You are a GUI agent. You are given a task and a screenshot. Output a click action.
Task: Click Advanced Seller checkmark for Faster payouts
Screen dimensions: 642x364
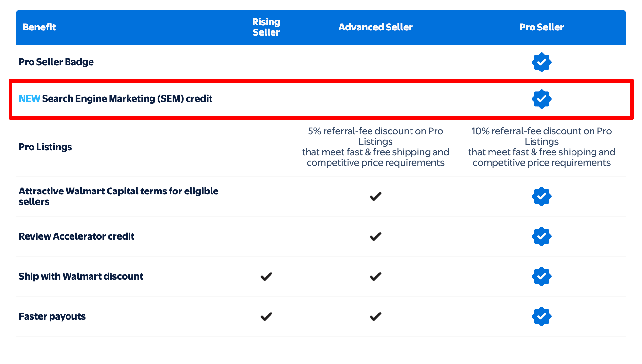pyautogui.click(x=375, y=316)
